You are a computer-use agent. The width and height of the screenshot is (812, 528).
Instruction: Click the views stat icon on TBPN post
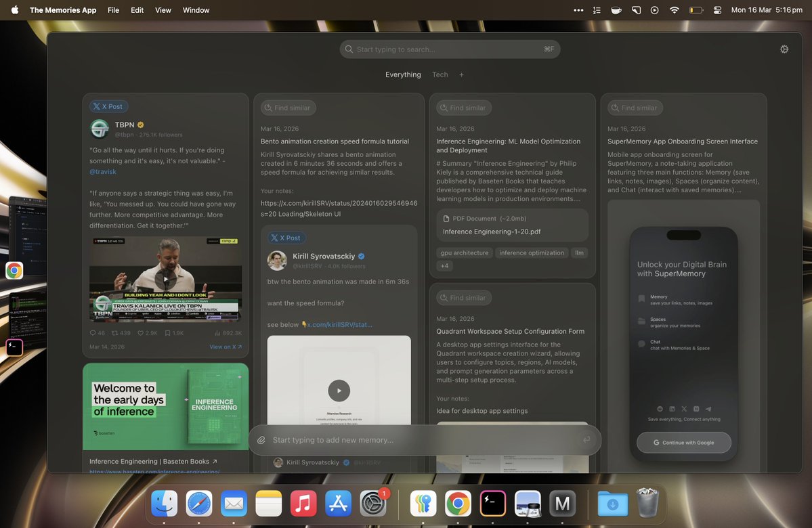click(x=217, y=333)
